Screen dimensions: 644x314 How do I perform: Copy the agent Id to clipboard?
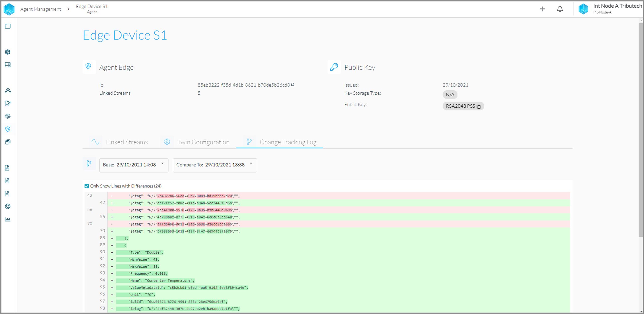293,85
